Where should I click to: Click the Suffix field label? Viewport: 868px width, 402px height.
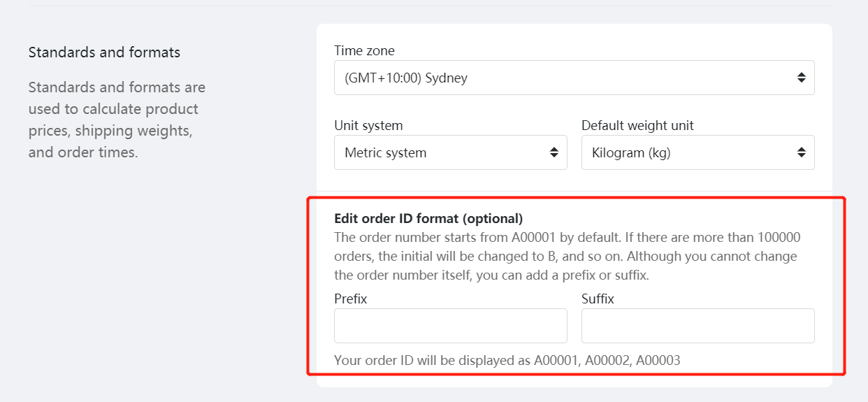click(x=598, y=299)
